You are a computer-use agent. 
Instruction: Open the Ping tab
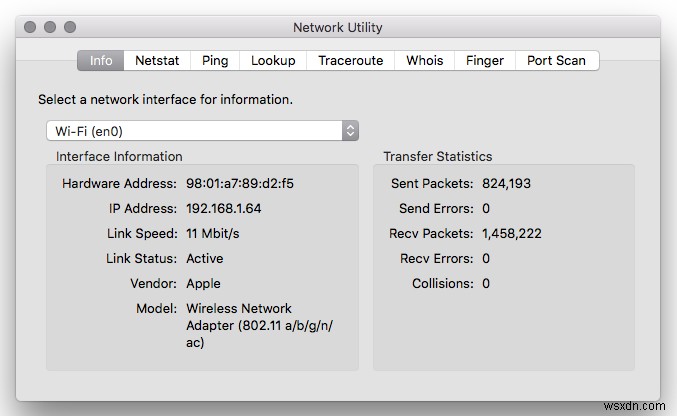(x=215, y=60)
